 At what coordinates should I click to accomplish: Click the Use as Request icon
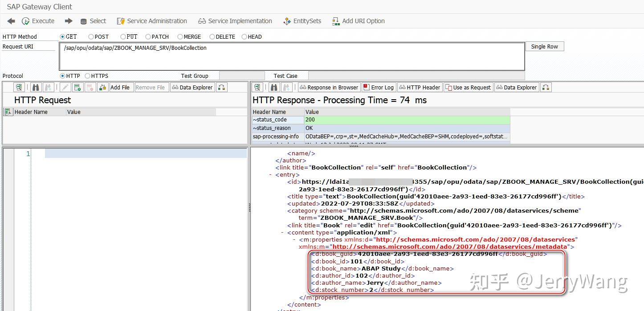468,87
